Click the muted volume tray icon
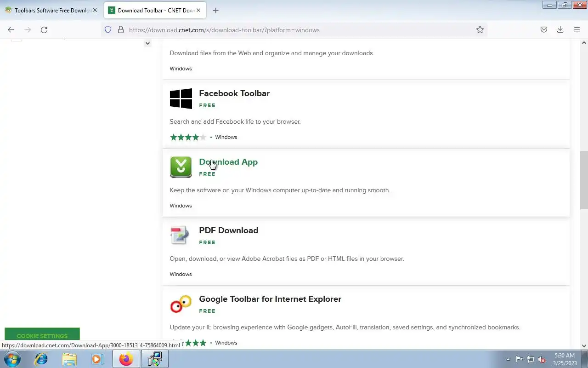The height and width of the screenshot is (368, 588). tap(542, 359)
